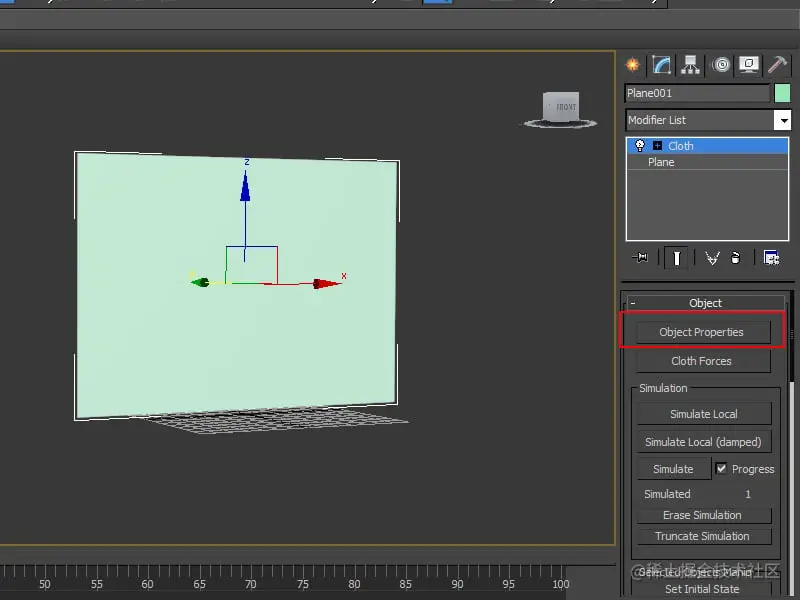
Task: Click Make Unique icon below stack
Action: tap(712, 258)
